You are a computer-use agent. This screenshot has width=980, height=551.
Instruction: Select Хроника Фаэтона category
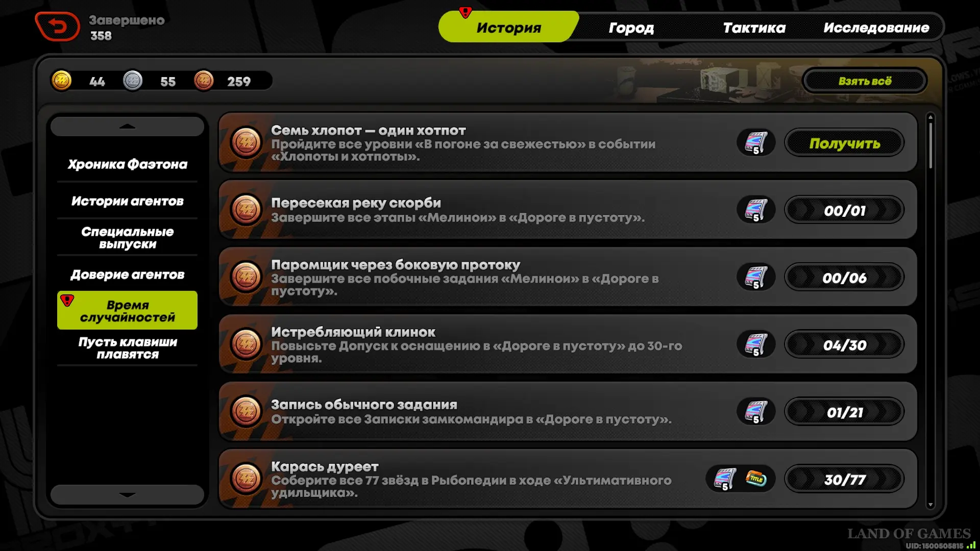point(127,164)
